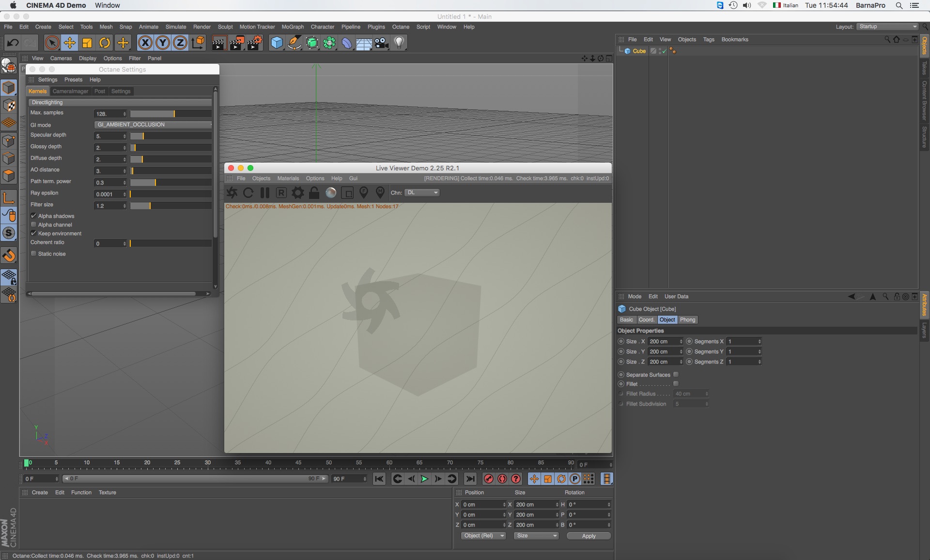Open Edit Render Settings clapperboard with gear
This screenshot has height=560, width=930.
[x=255, y=43]
